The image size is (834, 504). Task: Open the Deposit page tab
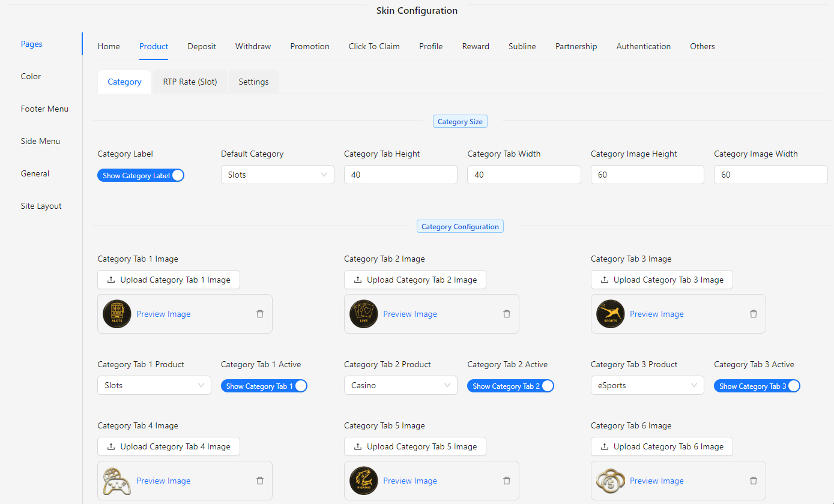(202, 46)
